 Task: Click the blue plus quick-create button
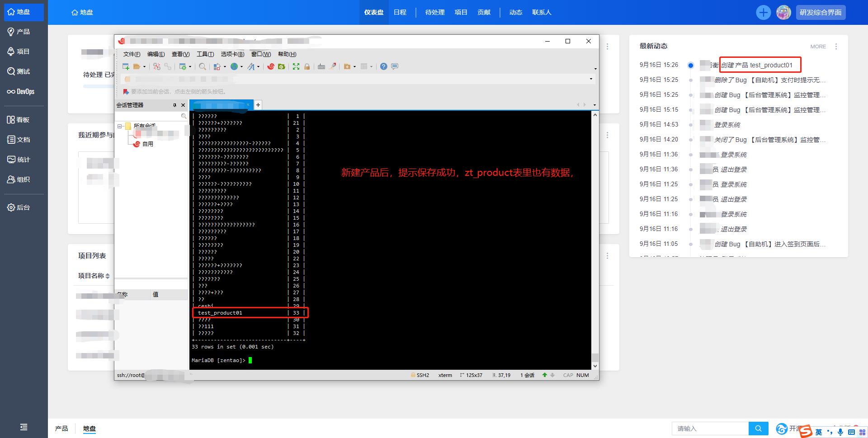tap(763, 13)
